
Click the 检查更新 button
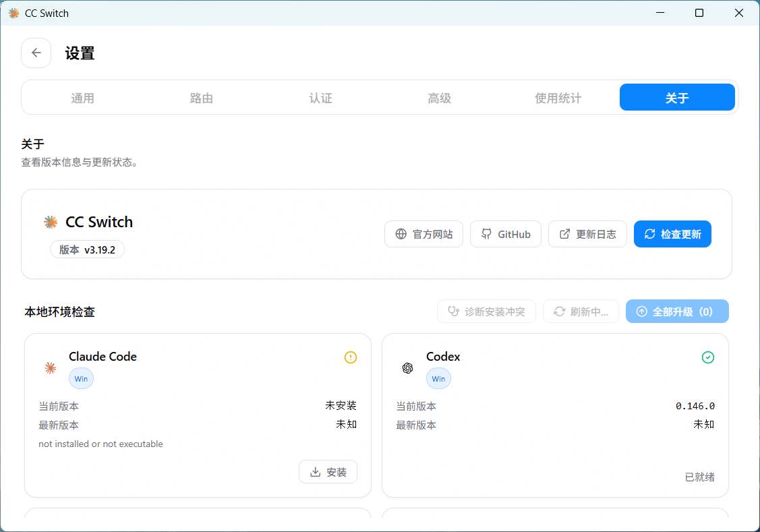[x=672, y=234]
